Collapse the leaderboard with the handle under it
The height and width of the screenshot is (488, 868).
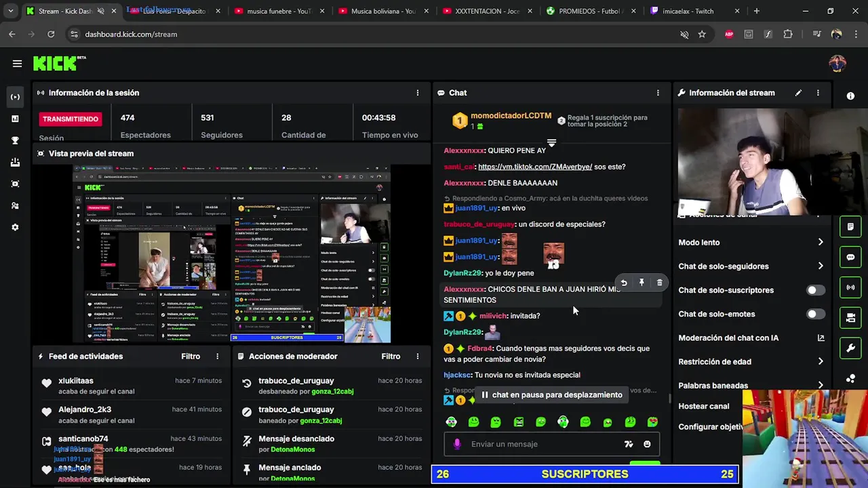pyautogui.click(x=551, y=143)
